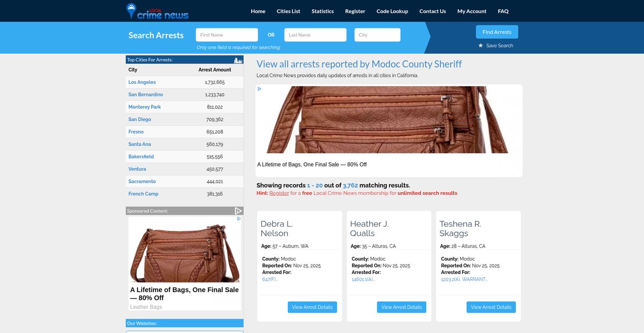Screen dimensions: 644x333
Task: Open the San Diego city link
Action: coord(140,119)
